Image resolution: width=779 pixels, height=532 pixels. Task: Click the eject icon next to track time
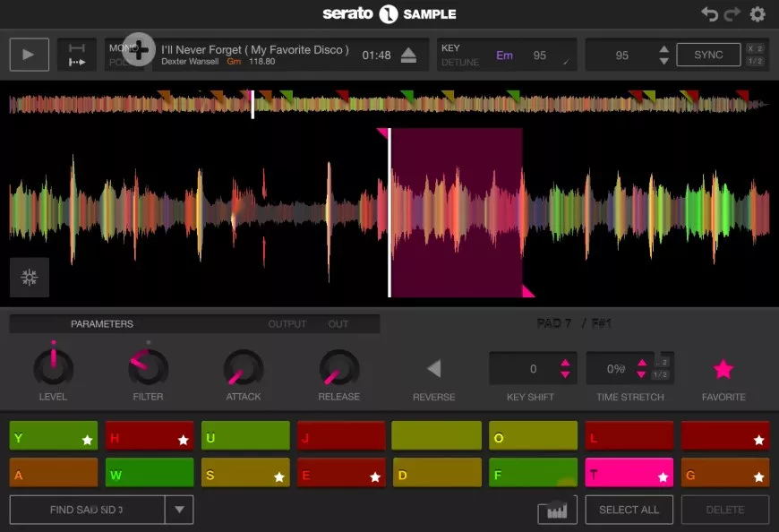(407, 54)
